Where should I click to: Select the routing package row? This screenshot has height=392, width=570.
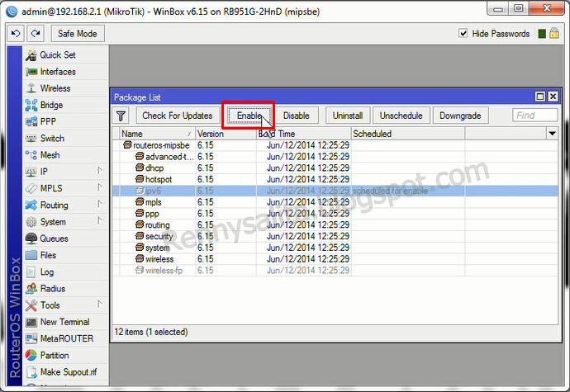point(335,224)
